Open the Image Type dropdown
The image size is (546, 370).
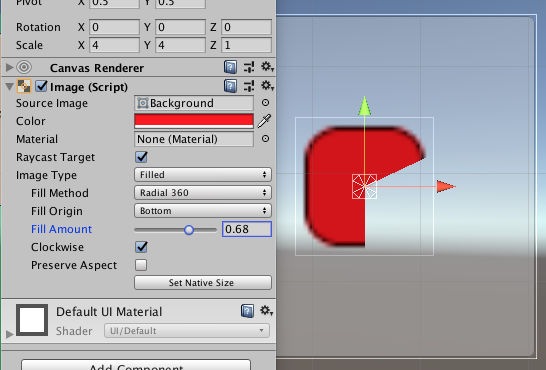203,175
